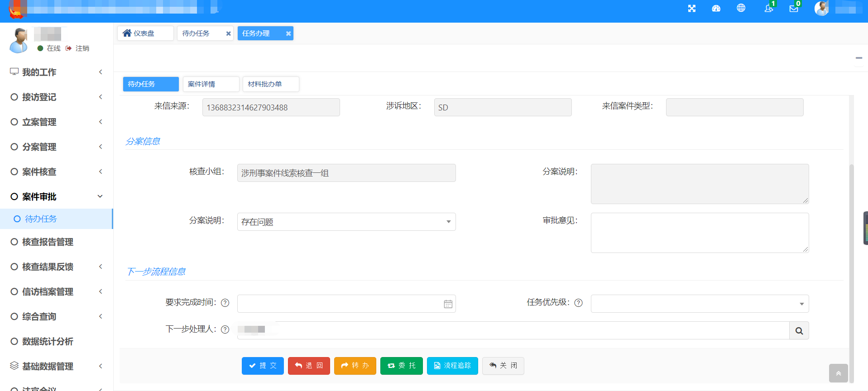Click the 核查小组 field
The image size is (868, 391).
click(x=346, y=173)
